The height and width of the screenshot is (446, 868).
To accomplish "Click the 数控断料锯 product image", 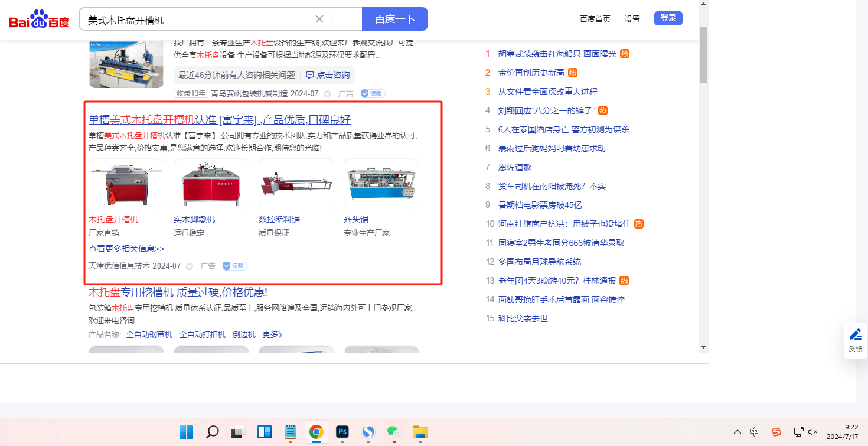I will pos(296,184).
